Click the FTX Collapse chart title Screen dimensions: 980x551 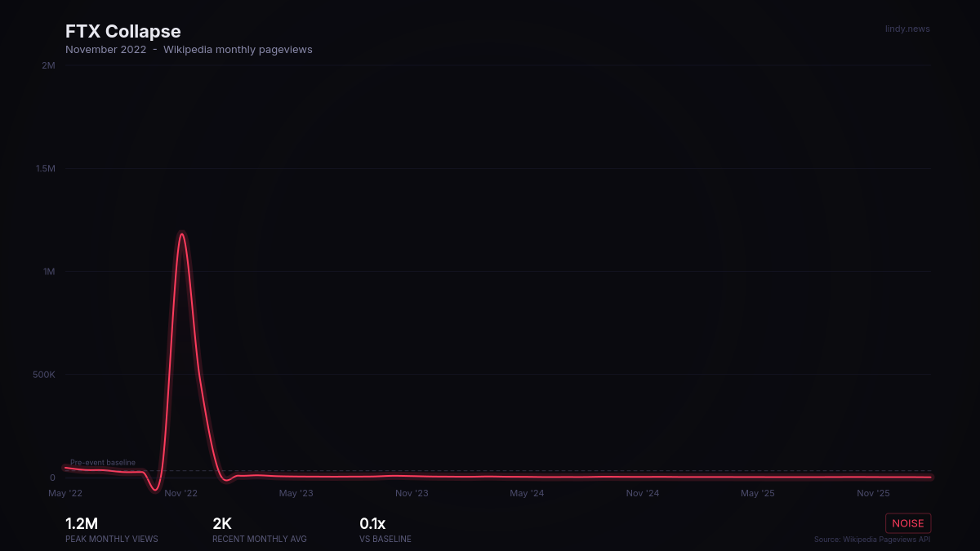coord(122,31)
